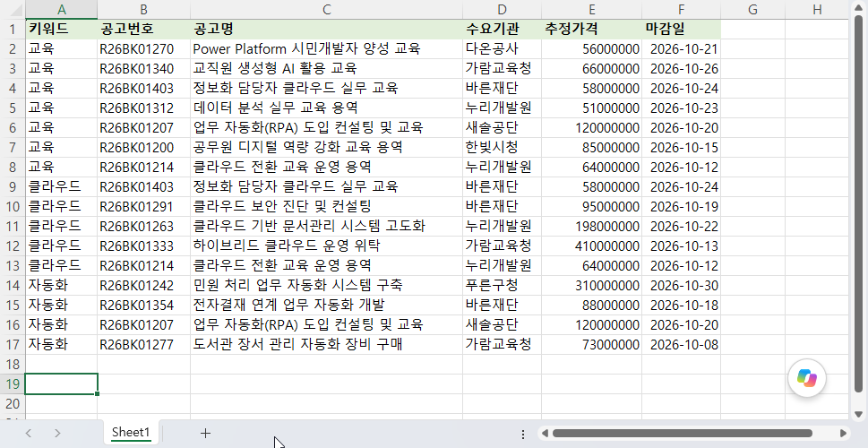Select column H header
The image size is (868, 448).
(817, 9)
